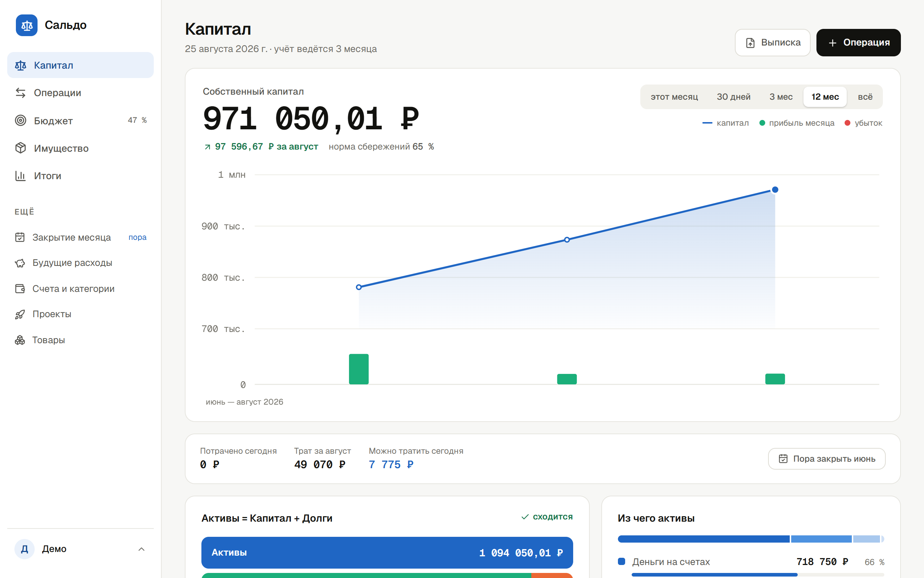Select the 30 дней period
924x578 pixels.
(x=733, y=97)
